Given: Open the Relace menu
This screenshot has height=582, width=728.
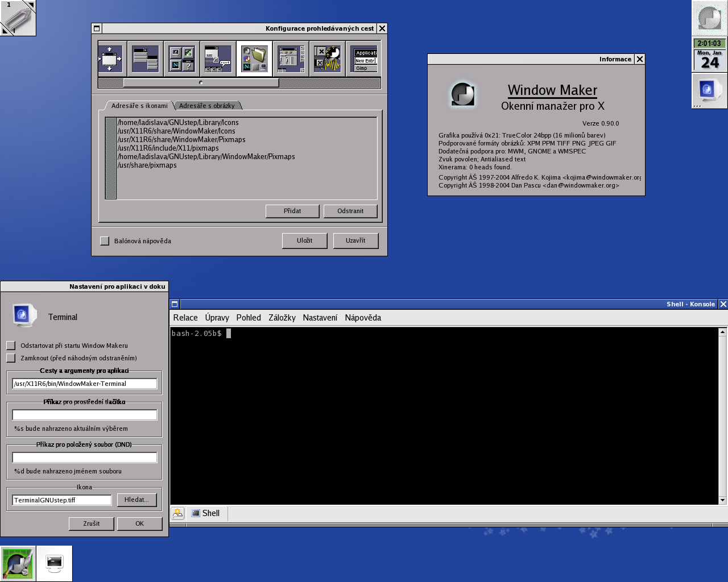Looking at the screenshot, I should pos(185,318).
